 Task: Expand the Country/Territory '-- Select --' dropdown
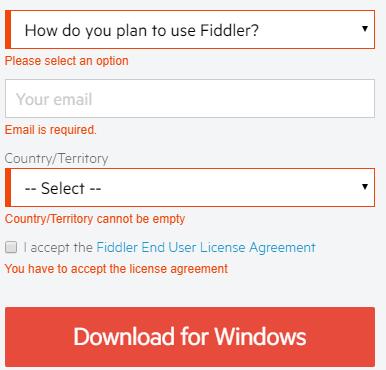[190, 188]
